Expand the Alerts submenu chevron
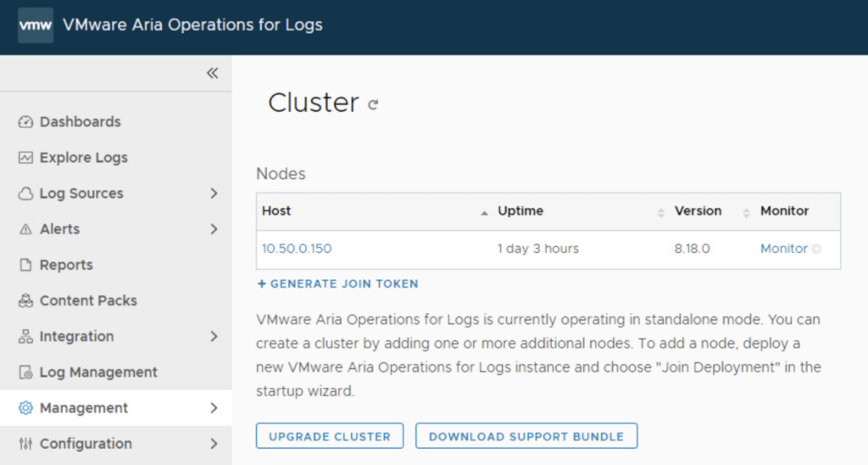This screenshot has height=465, width=868. coord(214,229)
